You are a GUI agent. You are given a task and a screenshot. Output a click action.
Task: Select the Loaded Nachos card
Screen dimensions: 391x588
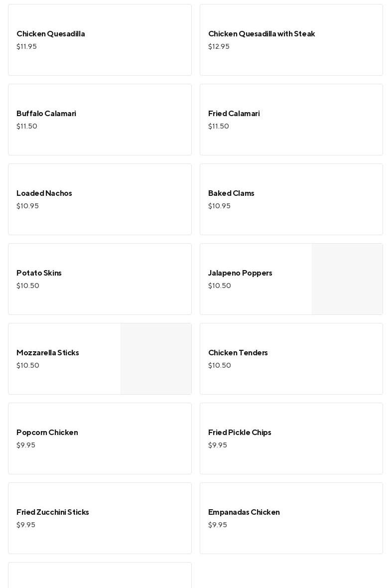[x=100, y=199]
